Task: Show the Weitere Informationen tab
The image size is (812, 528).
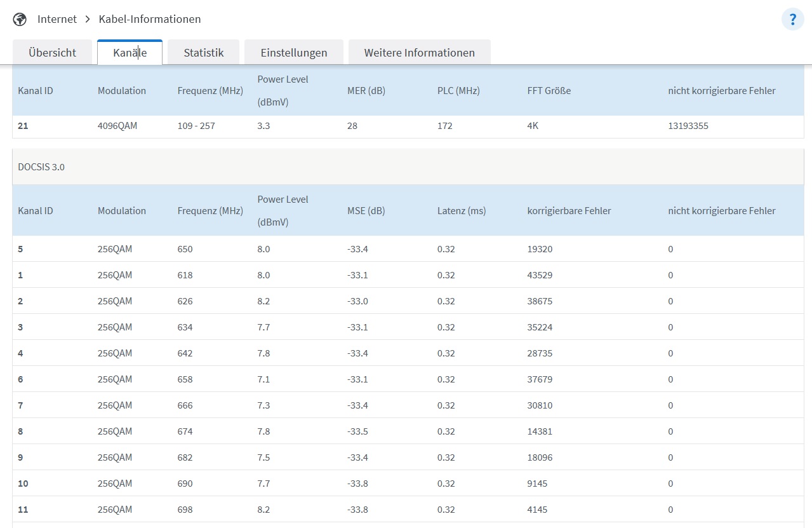Action: (x=419, y=53)
